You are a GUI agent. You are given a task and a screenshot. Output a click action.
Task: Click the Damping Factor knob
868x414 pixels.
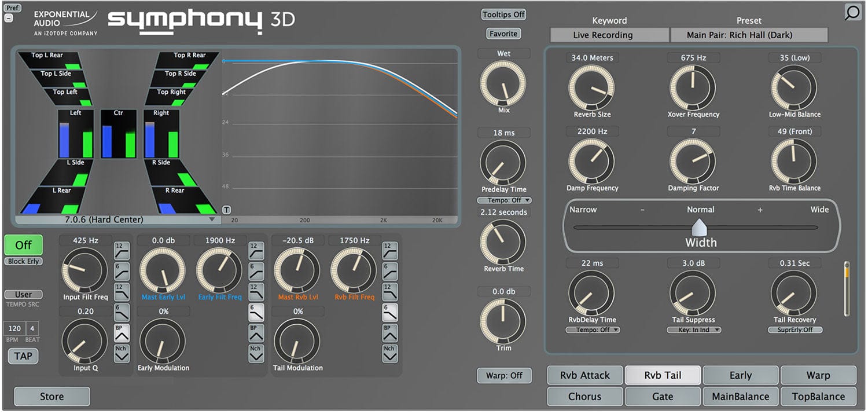[693, 162]
